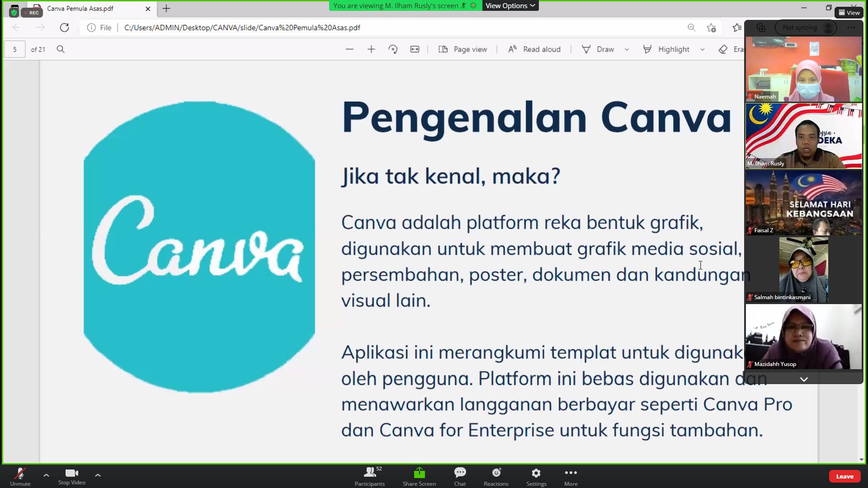Close the Canva Pemula Asas.pdf tab

click(148, 9)
